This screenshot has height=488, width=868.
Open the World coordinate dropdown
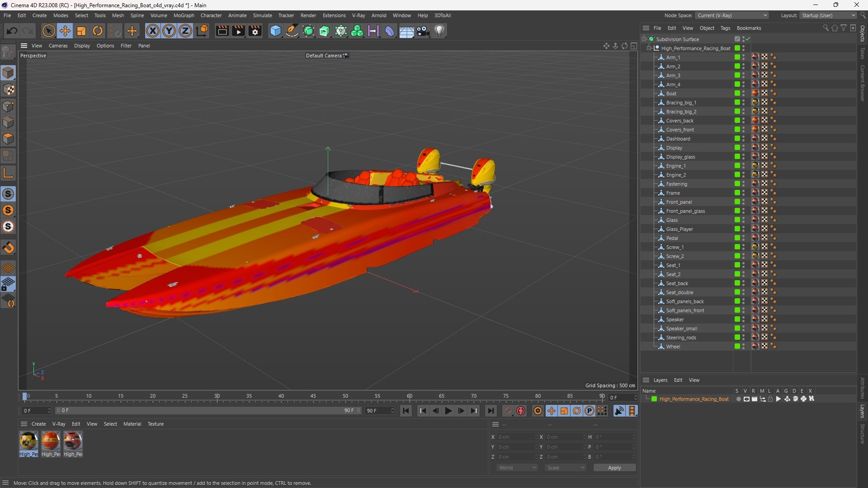[x=517, y=468]
